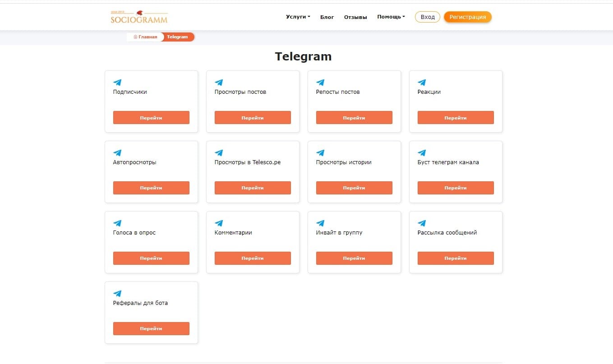Click the Просмотры постов card title
The image size is (613, 364).
click(x=240, y=92)
